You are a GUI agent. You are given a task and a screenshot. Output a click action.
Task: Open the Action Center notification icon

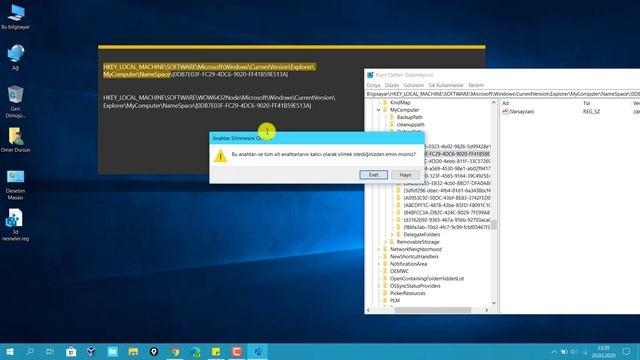[627, 351]
